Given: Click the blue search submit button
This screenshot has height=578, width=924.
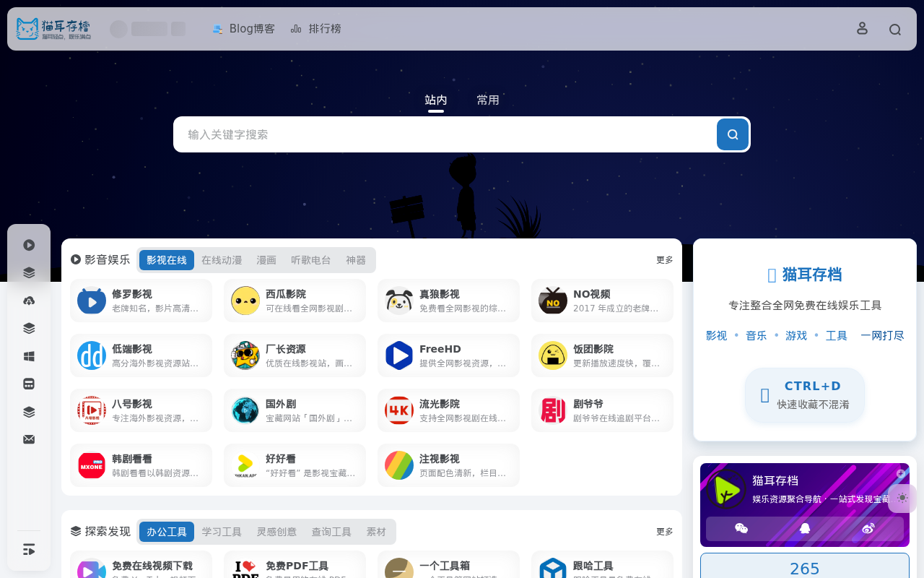Looking at the screenshot, I should [733, 134].
